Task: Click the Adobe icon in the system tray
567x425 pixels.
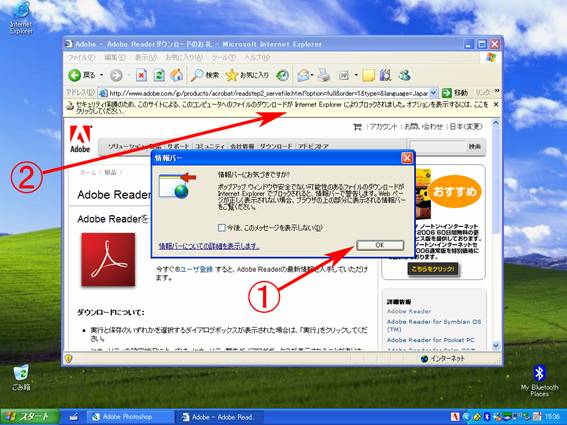Action: click(x=455, y=417)
